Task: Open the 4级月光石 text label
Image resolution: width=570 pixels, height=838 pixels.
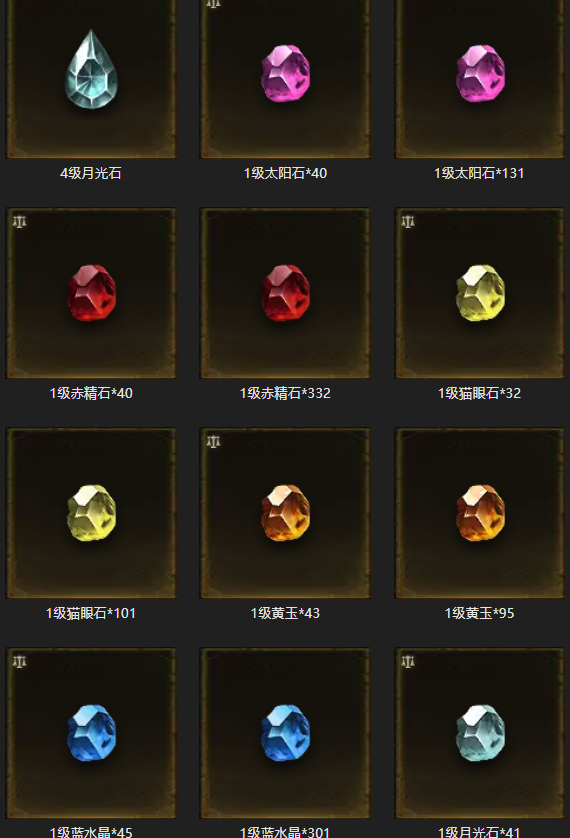Action: click(x=91, y=173)
